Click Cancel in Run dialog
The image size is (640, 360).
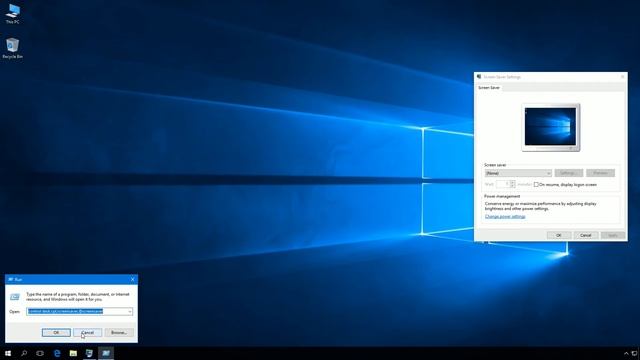[87, 332]
